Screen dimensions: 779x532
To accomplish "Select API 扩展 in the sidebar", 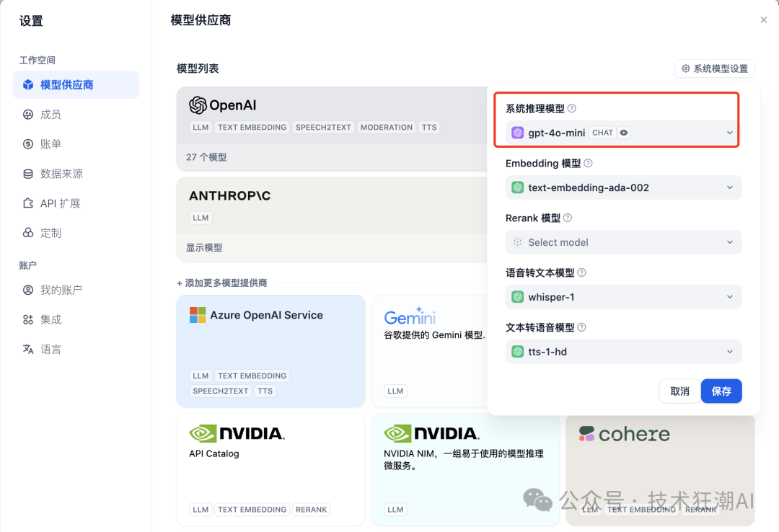I will (60, 203).
